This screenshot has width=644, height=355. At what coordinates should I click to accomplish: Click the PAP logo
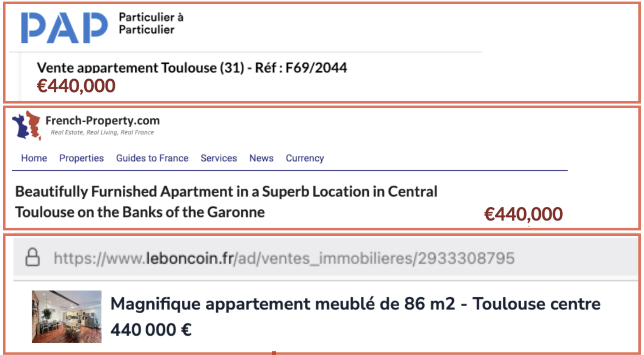pyautogui.click(x=64, y=28)
